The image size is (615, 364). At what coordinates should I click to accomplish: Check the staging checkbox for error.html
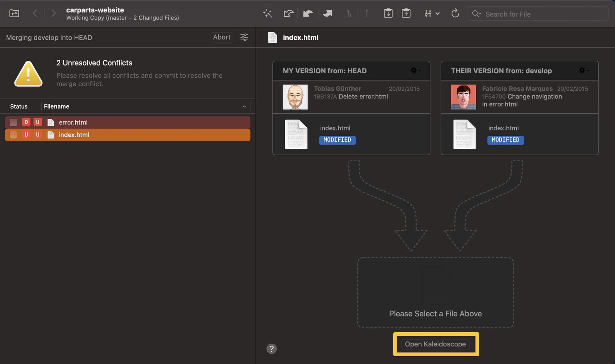point(13,122)
